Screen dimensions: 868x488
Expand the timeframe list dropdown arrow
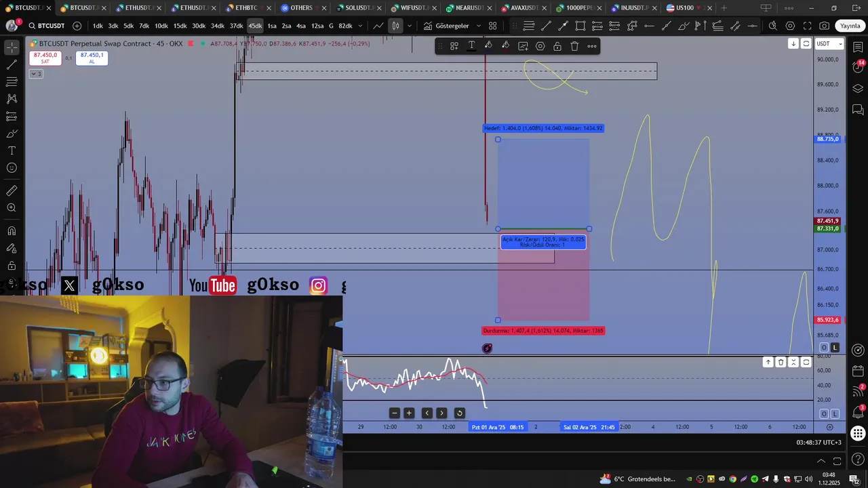coord(360,26)
